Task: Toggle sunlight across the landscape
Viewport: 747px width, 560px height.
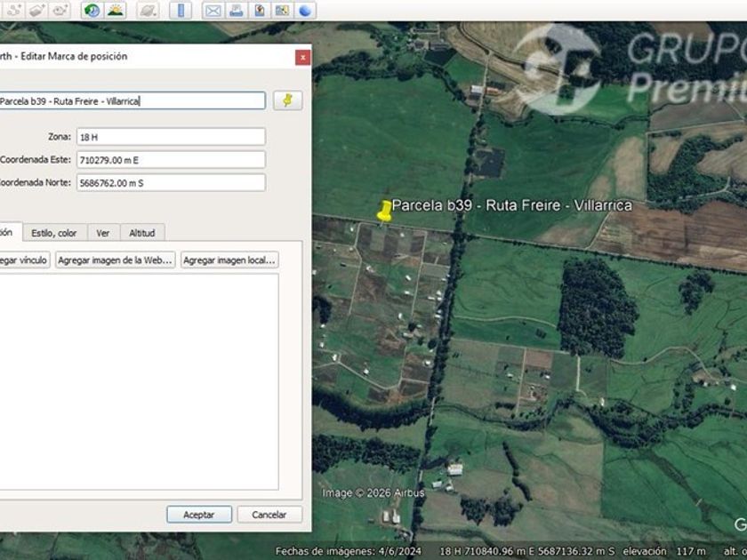Action: [x=116, y=11]
